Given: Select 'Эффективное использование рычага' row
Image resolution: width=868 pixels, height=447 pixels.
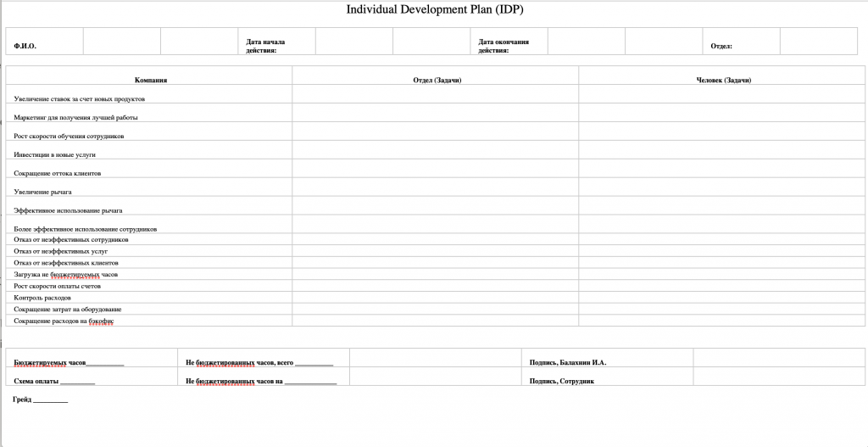Looking at the screenshot, I should click(436, 206).
